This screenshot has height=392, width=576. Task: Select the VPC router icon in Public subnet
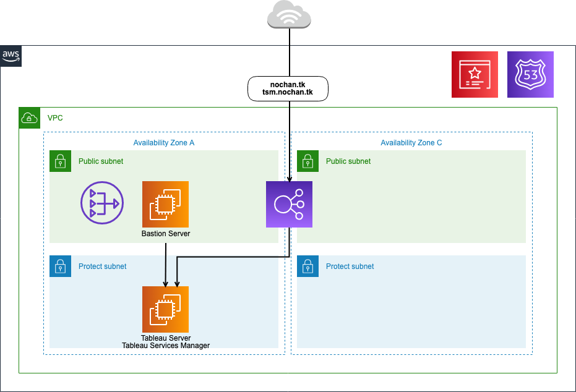(x=101, y=203)
